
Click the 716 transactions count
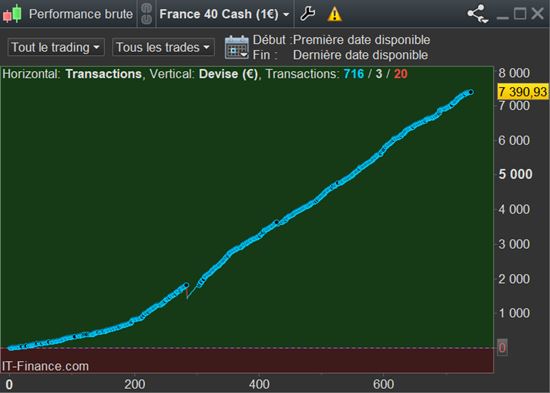(354, 74)
